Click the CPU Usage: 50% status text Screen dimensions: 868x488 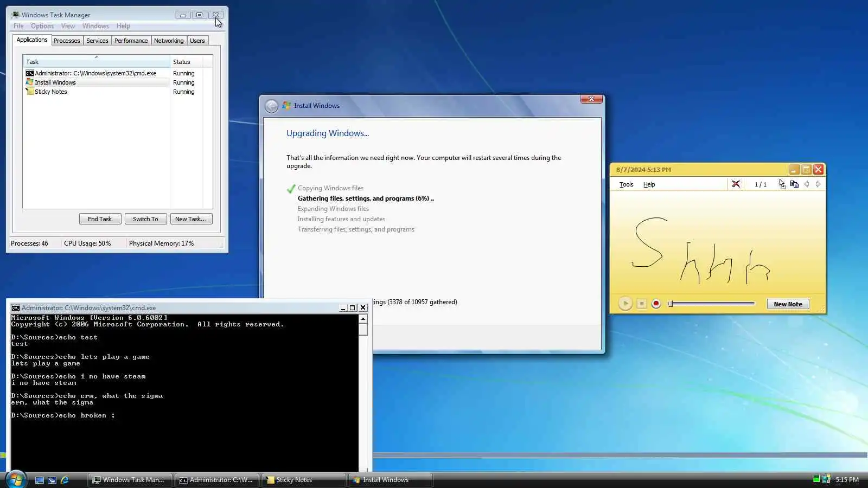(87, 243)
